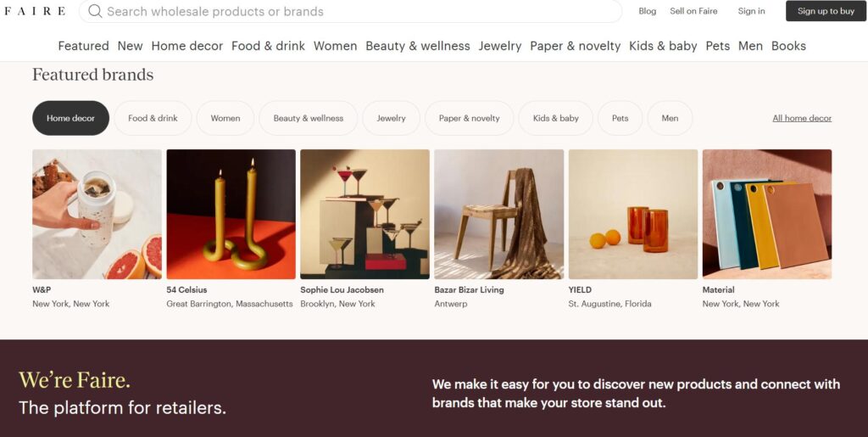Open the Material brand thumbnail

coord(767,214)
